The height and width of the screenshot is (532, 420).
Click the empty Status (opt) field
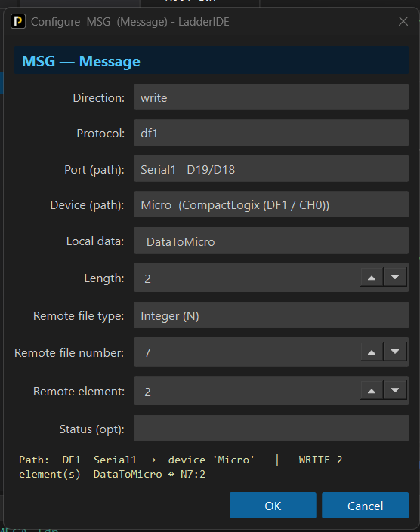click(x=271, y=428)
